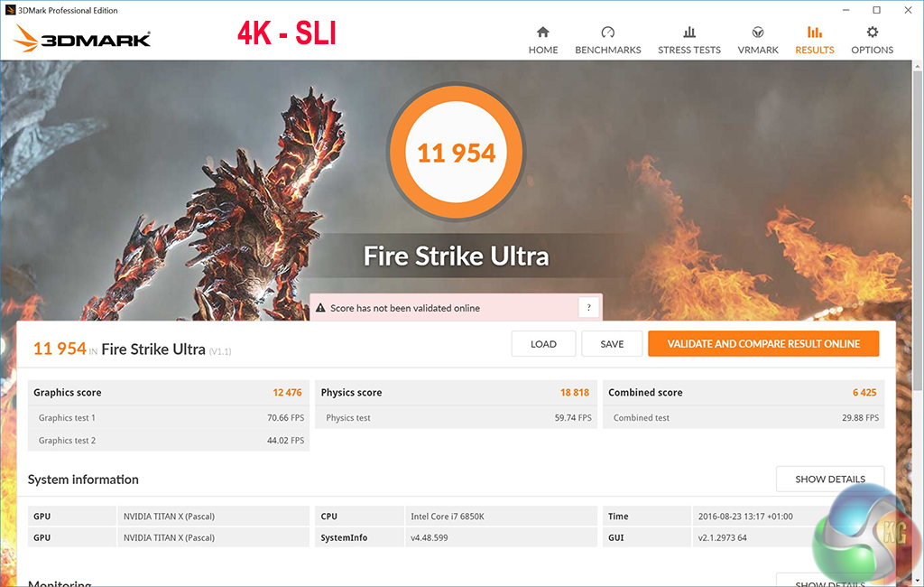Click the vertical scrollbar thumb
This screenshot has width=924, height=587.
[x=918, y=230]
